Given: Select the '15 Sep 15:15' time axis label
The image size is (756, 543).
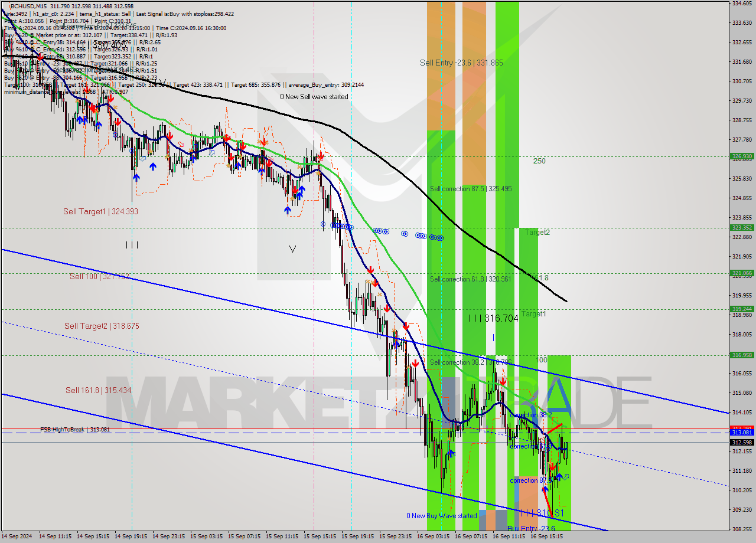Looking at the screenshot, I should [x=321, y=537].
